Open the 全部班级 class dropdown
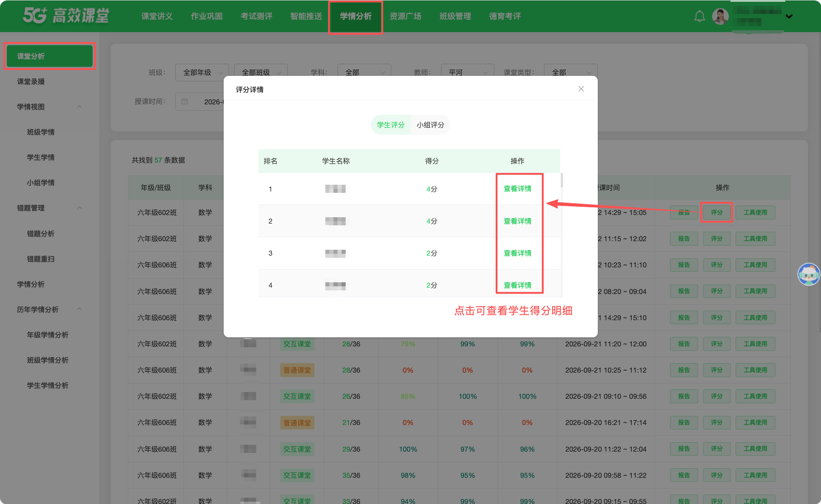The width and height of the screenshot is (821, 504). pyautogui.click(x=261, y=72)
